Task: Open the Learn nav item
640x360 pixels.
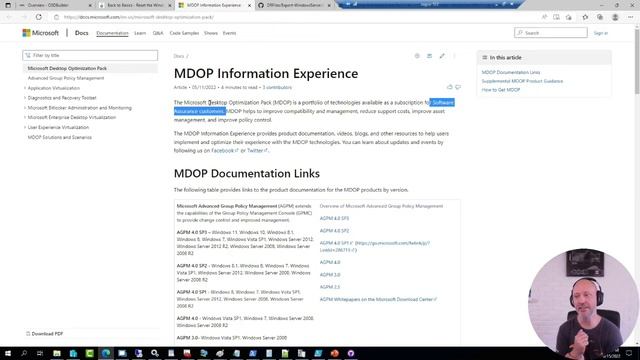Action: point(140,33)
